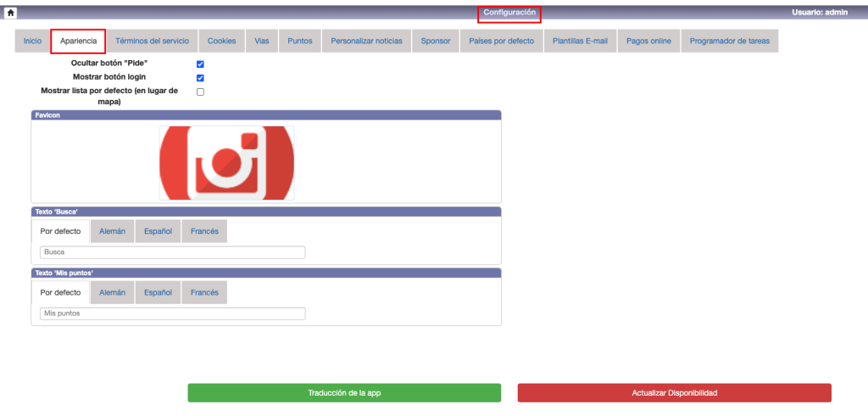Screen dimensions: 868x416
Task: Click the home icon in top bar
Action: pyautogui.click(x=11, y=13)
